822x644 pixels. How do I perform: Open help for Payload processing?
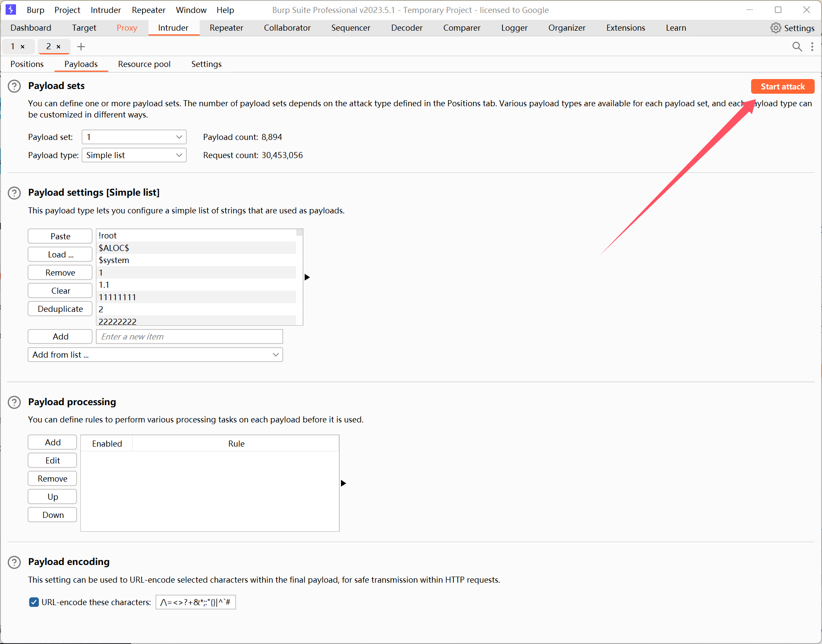tap(14, 403)
